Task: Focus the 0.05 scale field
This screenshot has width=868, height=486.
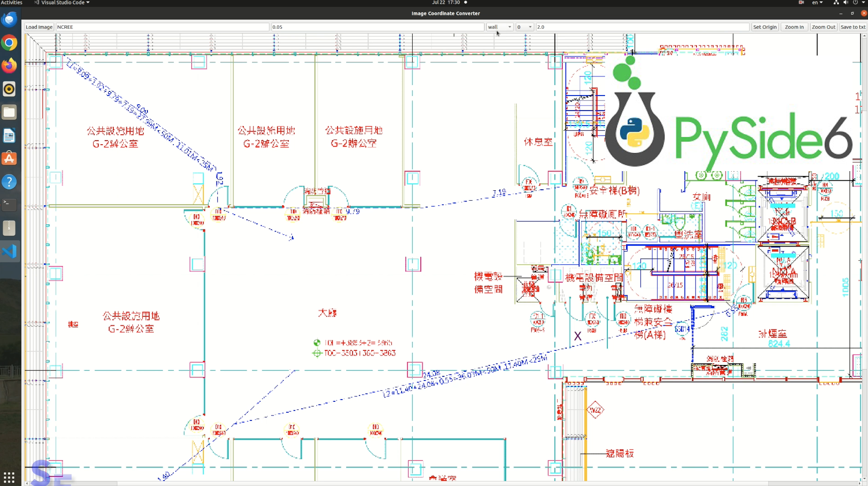Action: click(x=378, y=27)
